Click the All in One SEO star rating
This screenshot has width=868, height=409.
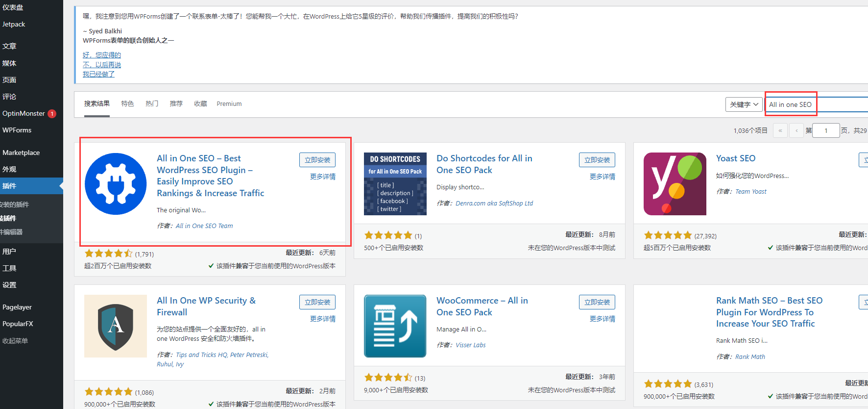[108, 254]
